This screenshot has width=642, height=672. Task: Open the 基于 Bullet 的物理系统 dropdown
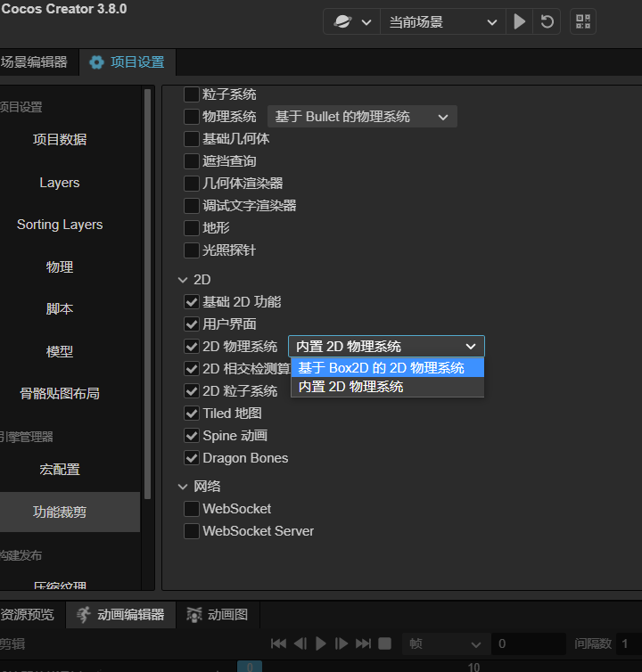tap(362, 117)
